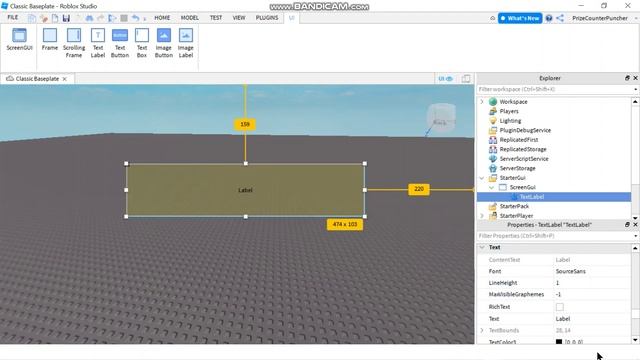
Task: Switch to the MODEL ribbon tab
Action: click(x=189, y=18)
